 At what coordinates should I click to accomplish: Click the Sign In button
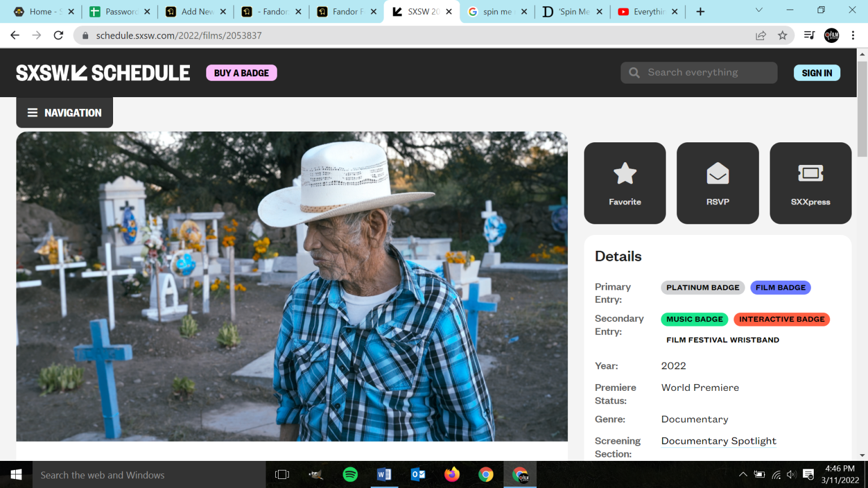coord(817,73)
